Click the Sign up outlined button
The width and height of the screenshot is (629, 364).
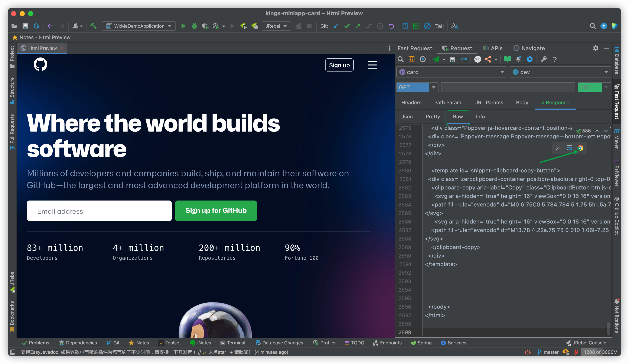339,65
